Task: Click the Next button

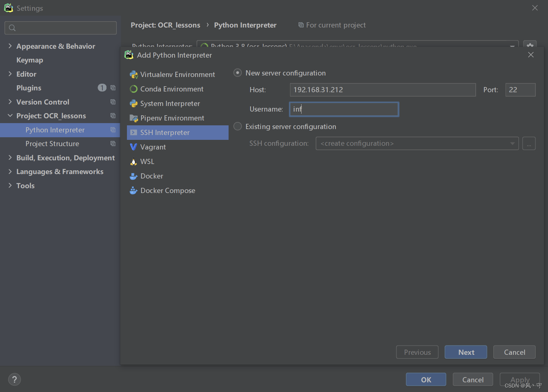Action: [x=466, y=352]
